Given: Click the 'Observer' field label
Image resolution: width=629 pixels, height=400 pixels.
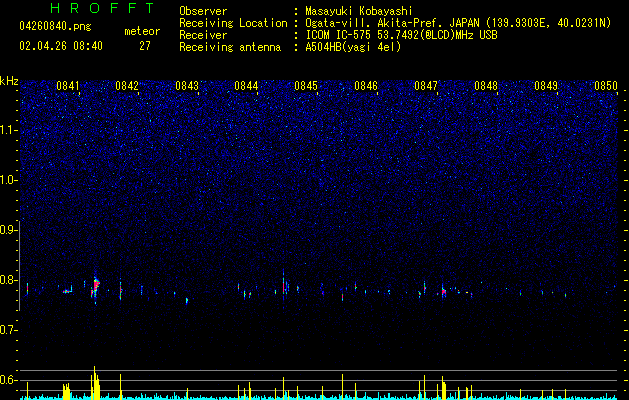Looking at the screenshot, I should click(x=203, y=11).
